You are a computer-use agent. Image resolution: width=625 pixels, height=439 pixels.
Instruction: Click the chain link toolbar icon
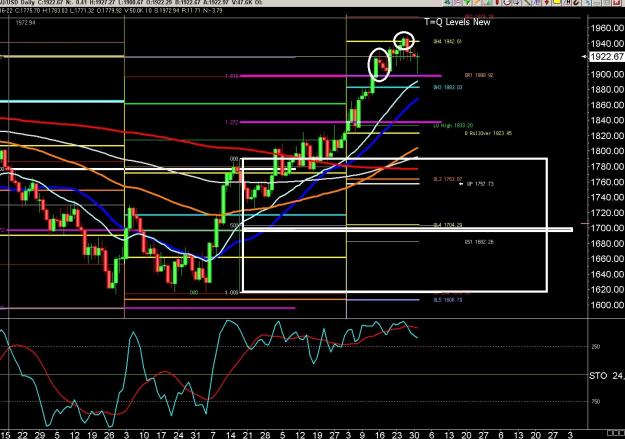coord(576,2)
